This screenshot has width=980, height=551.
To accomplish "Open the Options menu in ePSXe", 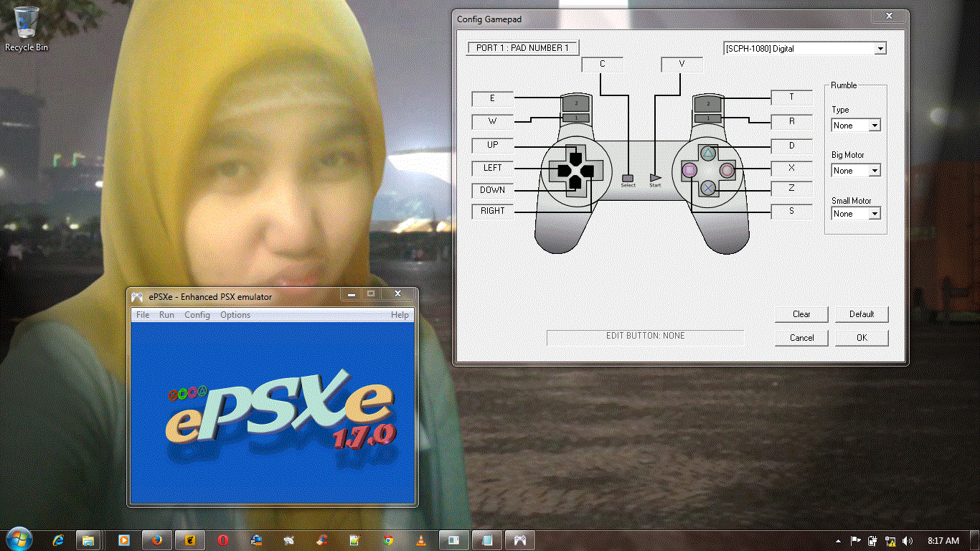I will 235,314.
